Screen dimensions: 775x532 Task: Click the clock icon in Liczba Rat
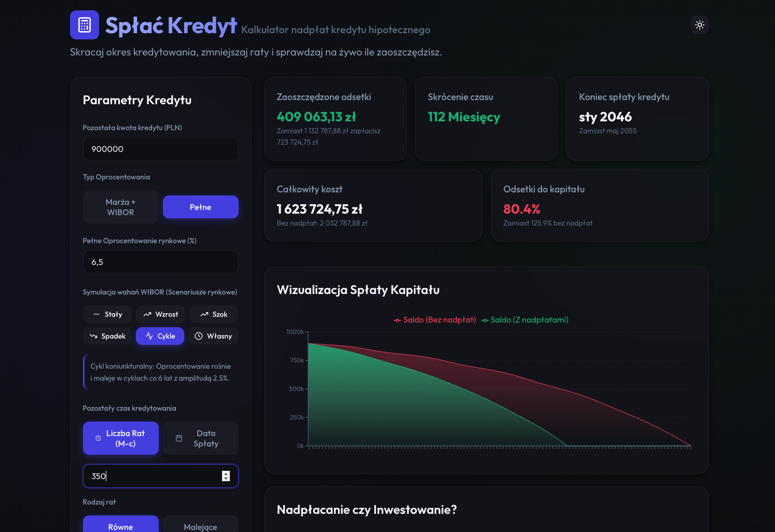point(98,439)
